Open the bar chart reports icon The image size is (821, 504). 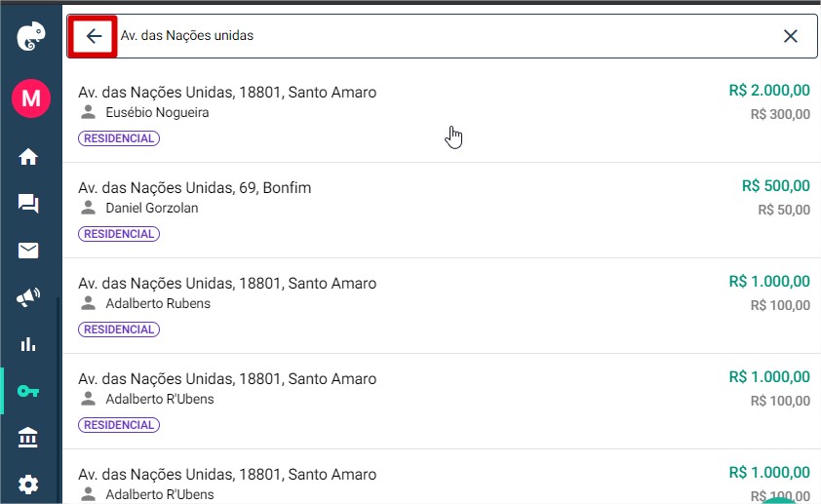[x=28, y=344]
